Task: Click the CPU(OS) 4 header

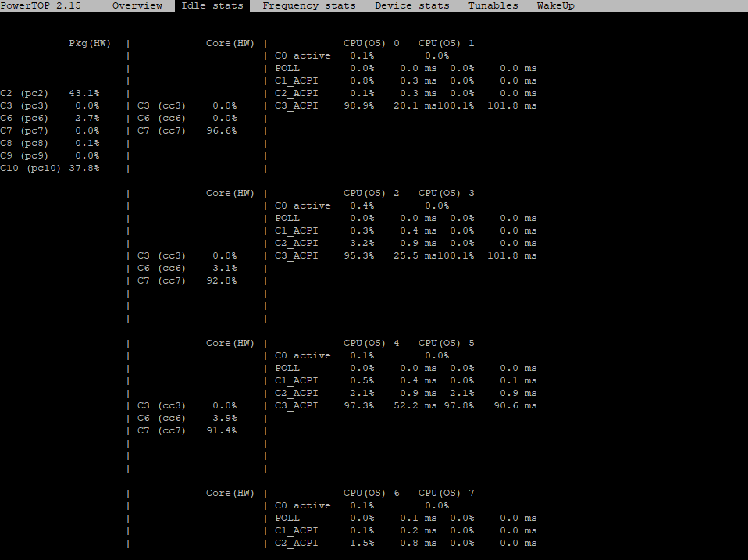Action: click(371, 344)
